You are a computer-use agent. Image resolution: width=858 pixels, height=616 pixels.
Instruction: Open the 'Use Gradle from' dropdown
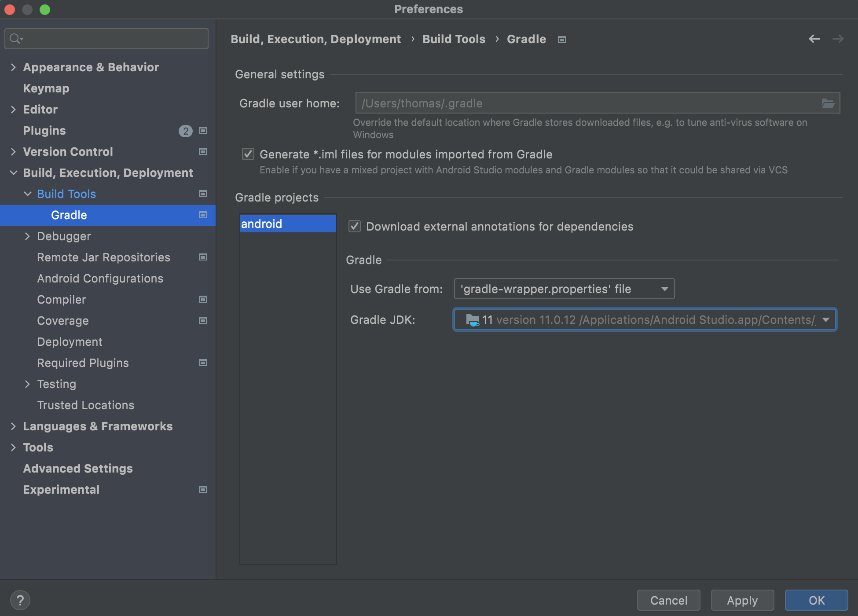(x=664, y=289)
